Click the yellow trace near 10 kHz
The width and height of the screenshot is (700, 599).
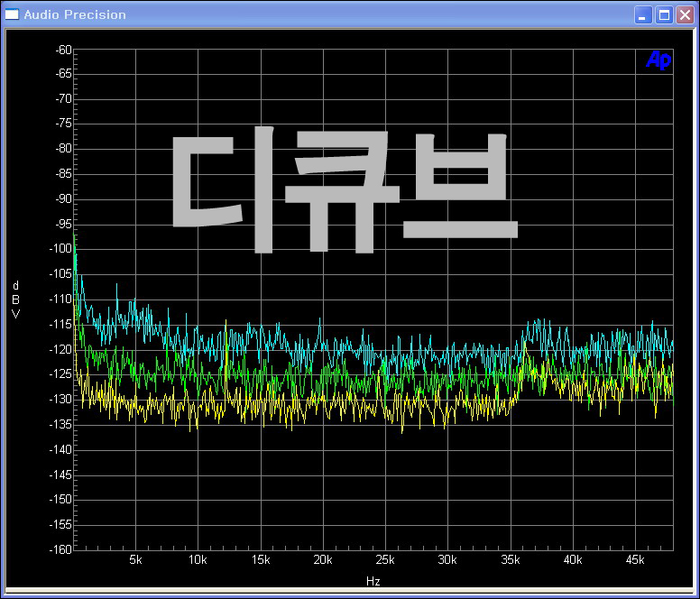pyautogui.click(x=198, y=410)
